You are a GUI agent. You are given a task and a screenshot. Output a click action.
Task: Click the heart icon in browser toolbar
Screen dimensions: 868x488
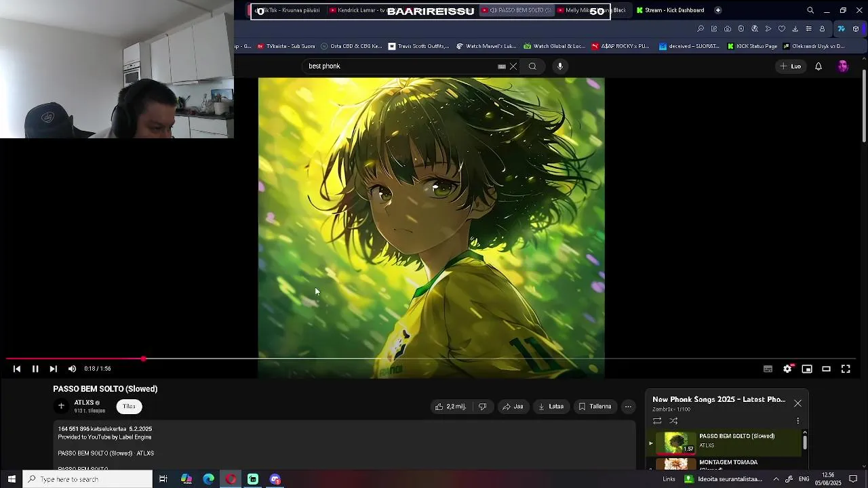click(x=781, y=28)
